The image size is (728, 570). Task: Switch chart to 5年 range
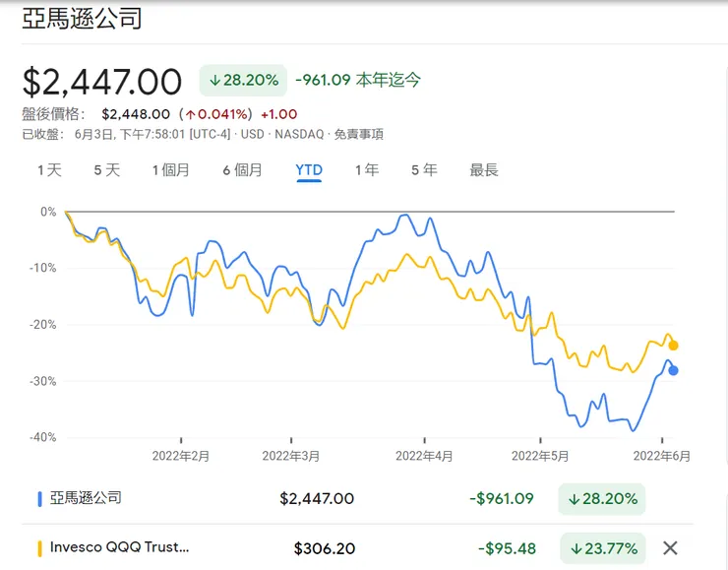coord(424,170)
